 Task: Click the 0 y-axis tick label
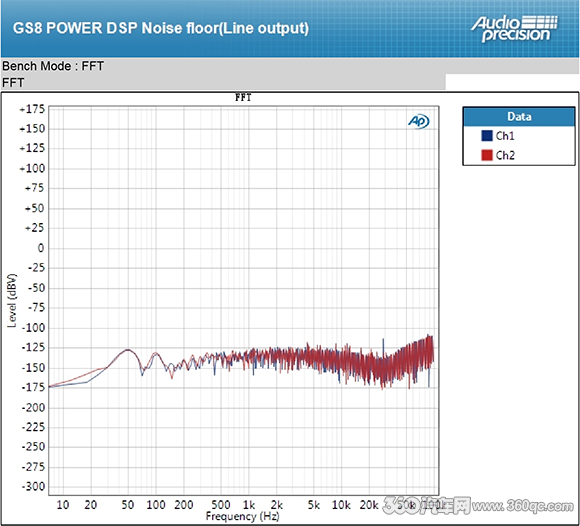41,248
